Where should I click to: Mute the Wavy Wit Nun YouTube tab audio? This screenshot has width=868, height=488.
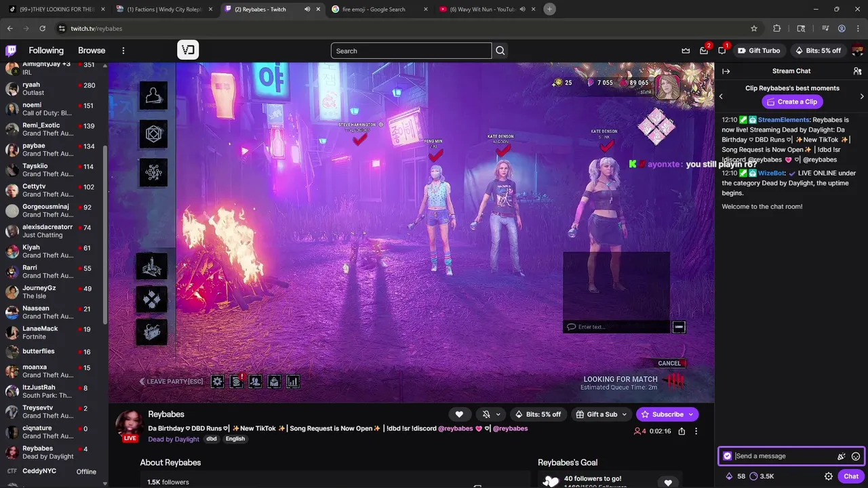tap(522, 9)
